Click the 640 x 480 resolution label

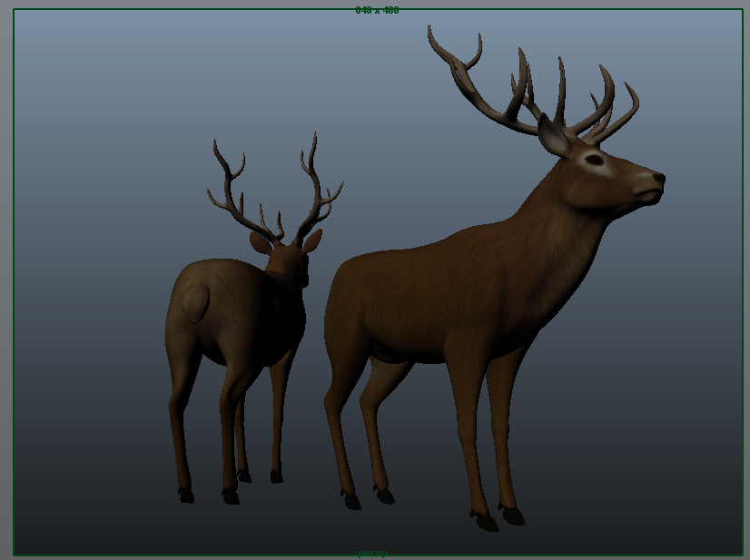[x=377, y=10]
